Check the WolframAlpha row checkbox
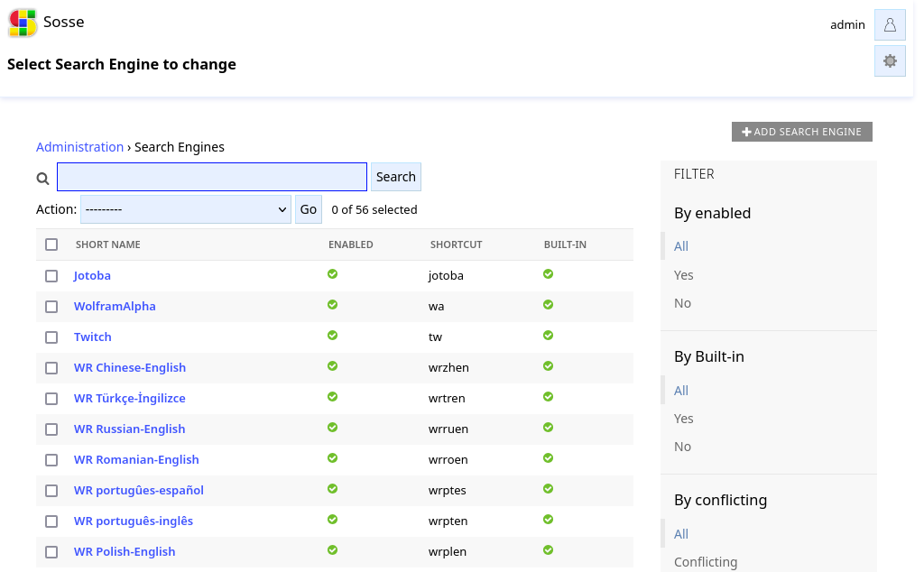 pos(51,307)
